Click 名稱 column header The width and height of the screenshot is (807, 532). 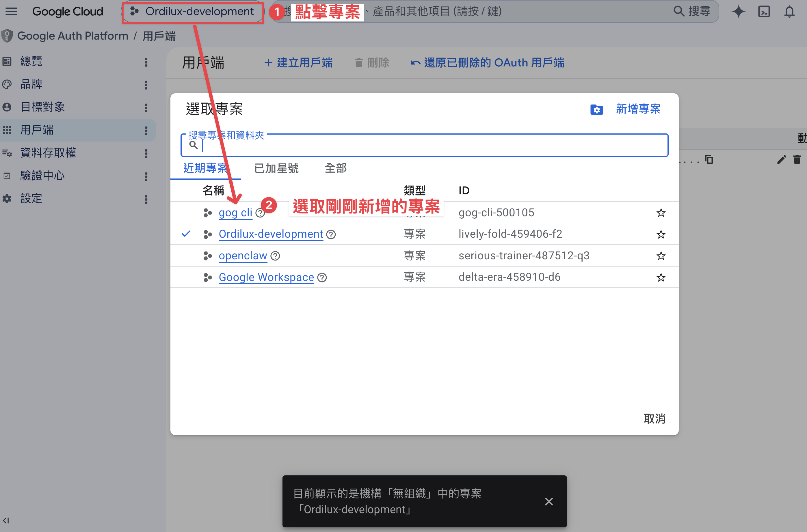[213, 190]
